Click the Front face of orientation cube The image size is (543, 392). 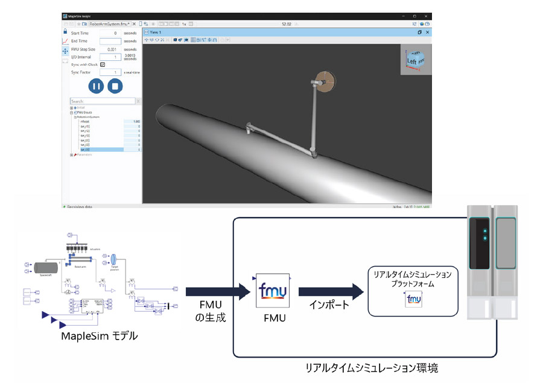pos(421,60)
